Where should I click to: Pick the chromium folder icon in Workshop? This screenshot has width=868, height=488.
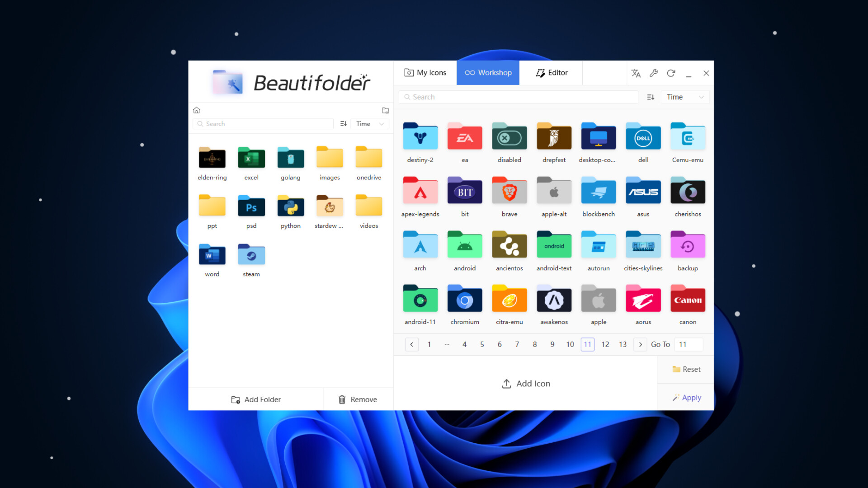click(464, 299)
